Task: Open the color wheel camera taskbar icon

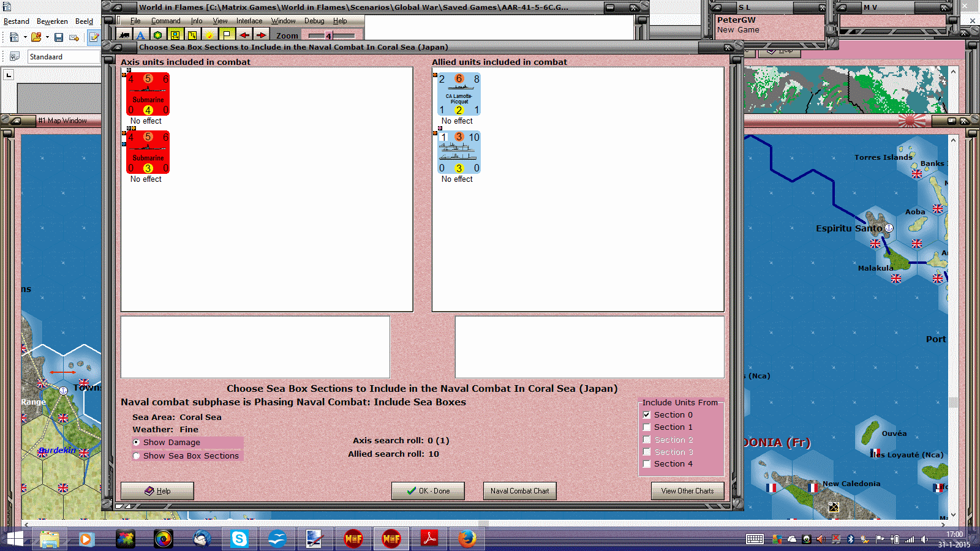Action: (164, 539)
